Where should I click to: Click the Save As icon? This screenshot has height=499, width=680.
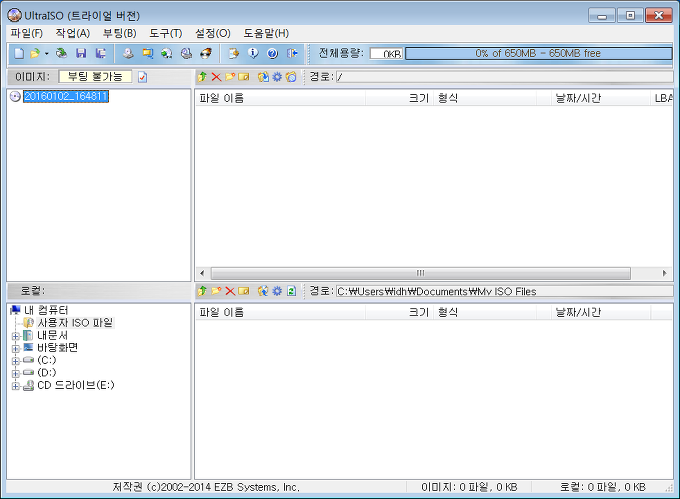tap(101, 53)
